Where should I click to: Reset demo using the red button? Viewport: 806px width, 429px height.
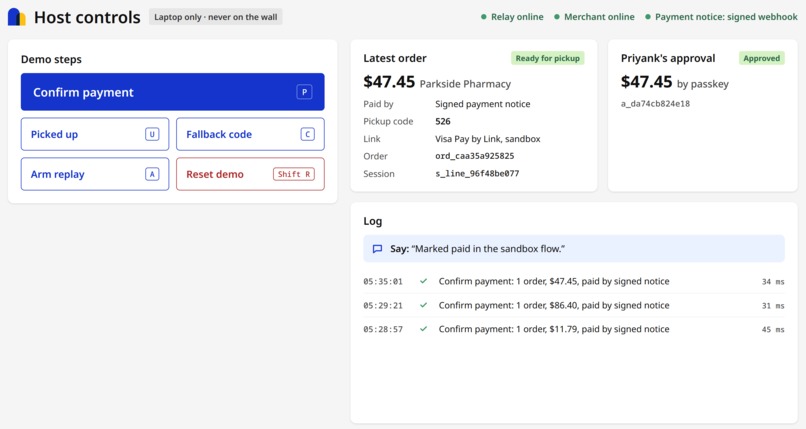[250, 174]
